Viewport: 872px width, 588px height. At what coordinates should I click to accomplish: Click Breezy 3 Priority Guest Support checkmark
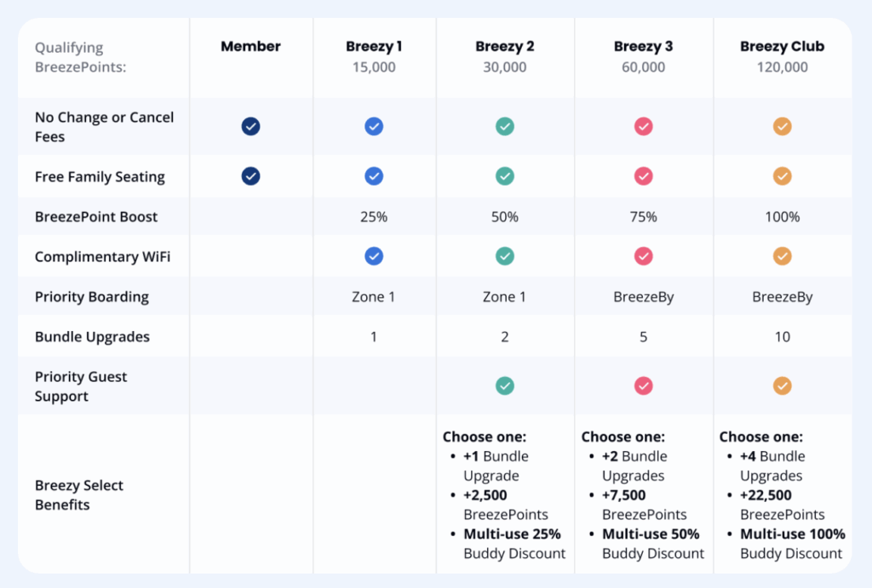pyautogui.click(x=644, y=386)
